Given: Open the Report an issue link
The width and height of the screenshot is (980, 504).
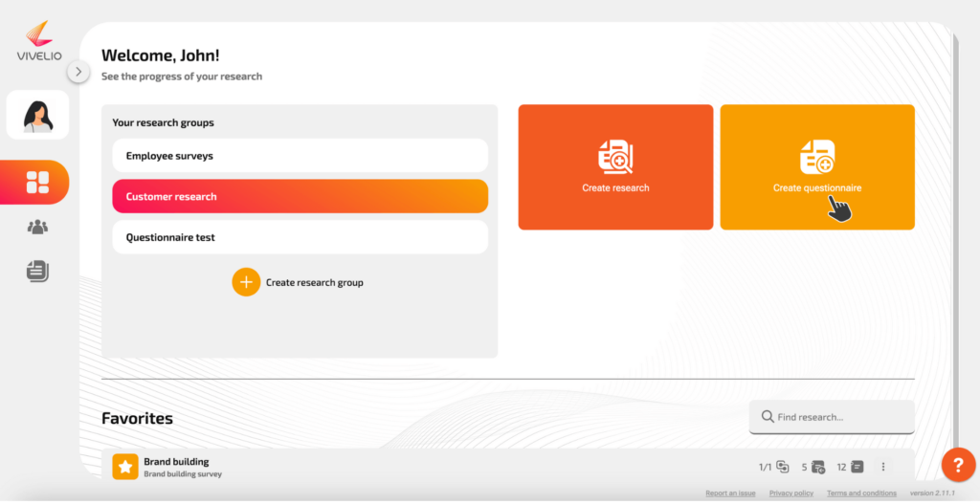Looking at the screenshot, I should (730, 493).
